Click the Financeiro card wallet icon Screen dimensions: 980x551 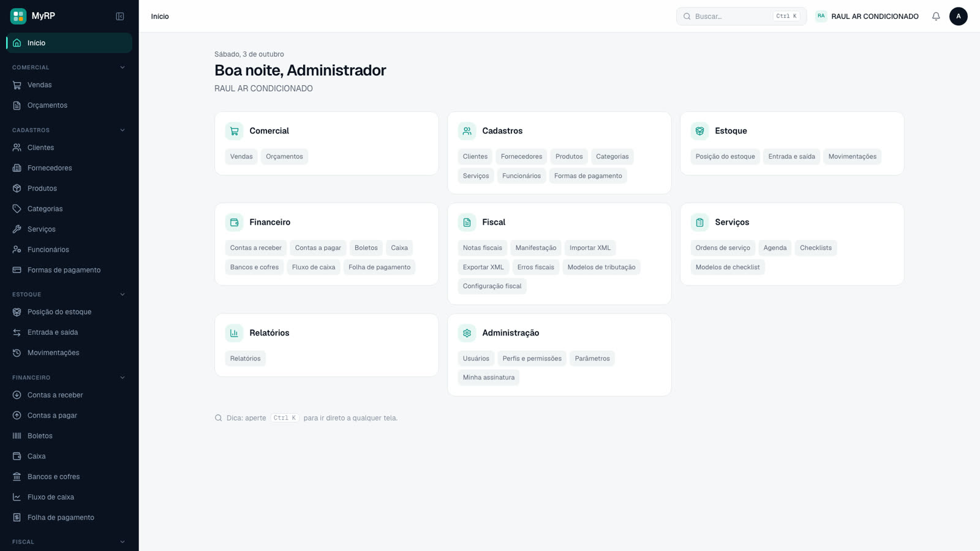coord(234,222)
